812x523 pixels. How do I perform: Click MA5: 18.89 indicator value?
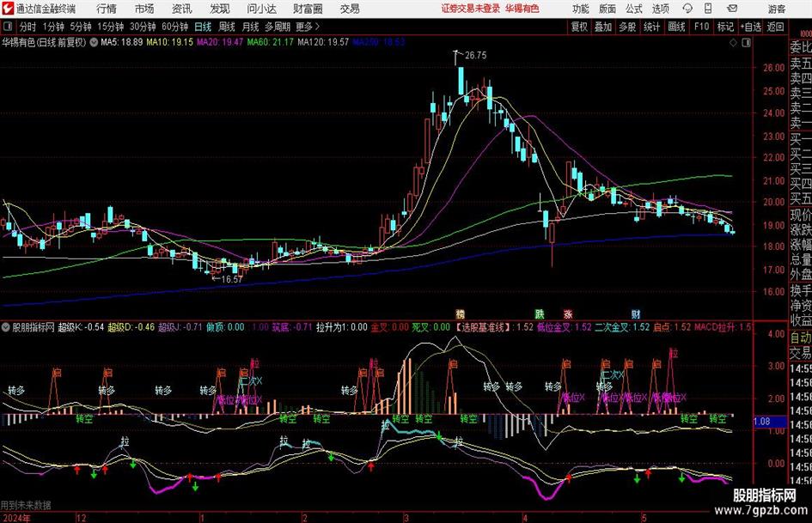pyautogui.click(x=121, y=42)
